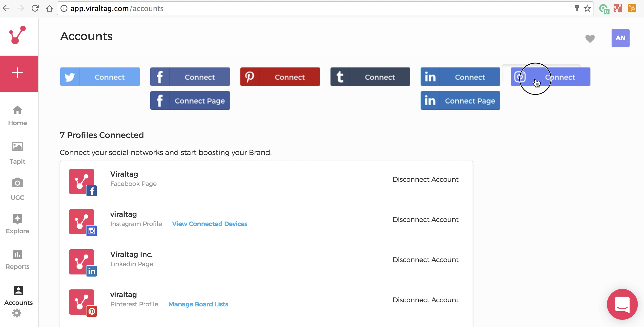Bookmark this page with star icon

[587, 8]
